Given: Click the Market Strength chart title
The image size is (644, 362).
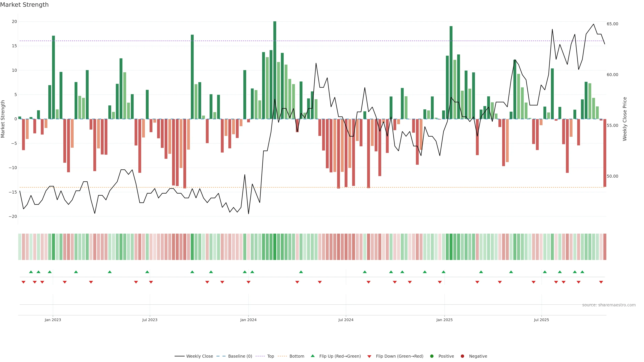Looking at the screenshot, I should tap(24, 5).
